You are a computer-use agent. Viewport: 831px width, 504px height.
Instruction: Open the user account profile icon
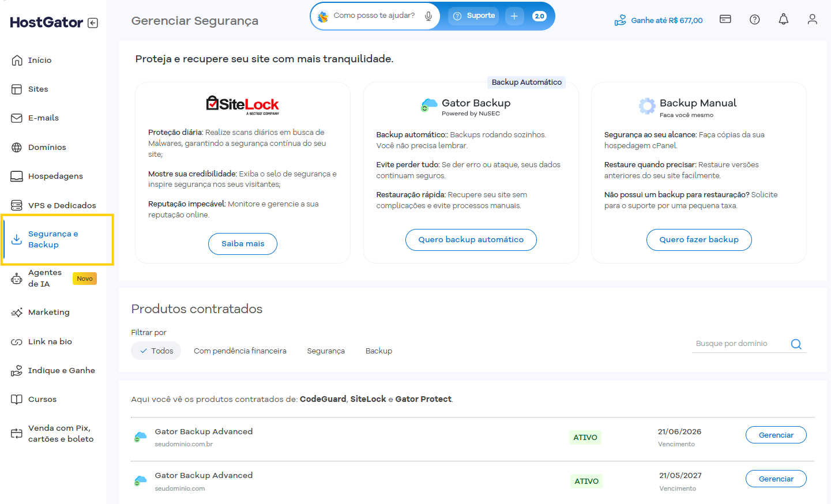[x=812, y=19]
